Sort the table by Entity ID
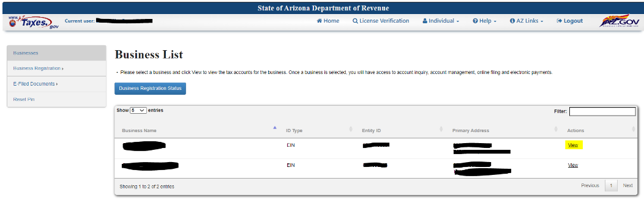Image resolution: width=644 pixels, height=222 pixels. [x=372, y=130]
